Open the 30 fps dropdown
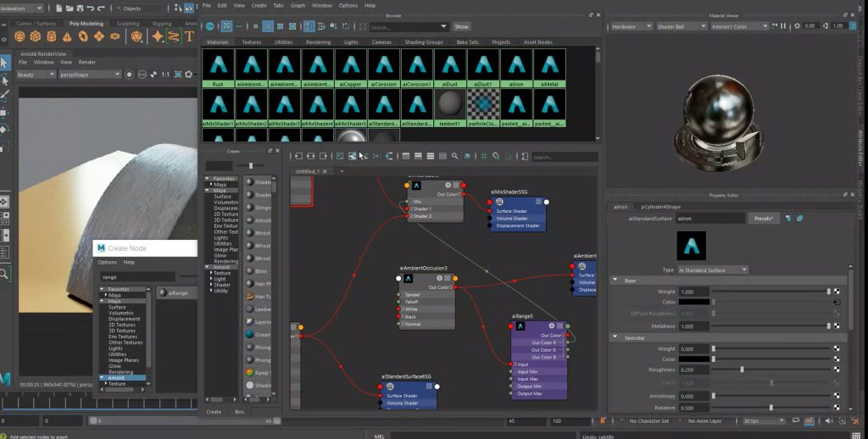 pyautogui.click(x=765, y=420)
